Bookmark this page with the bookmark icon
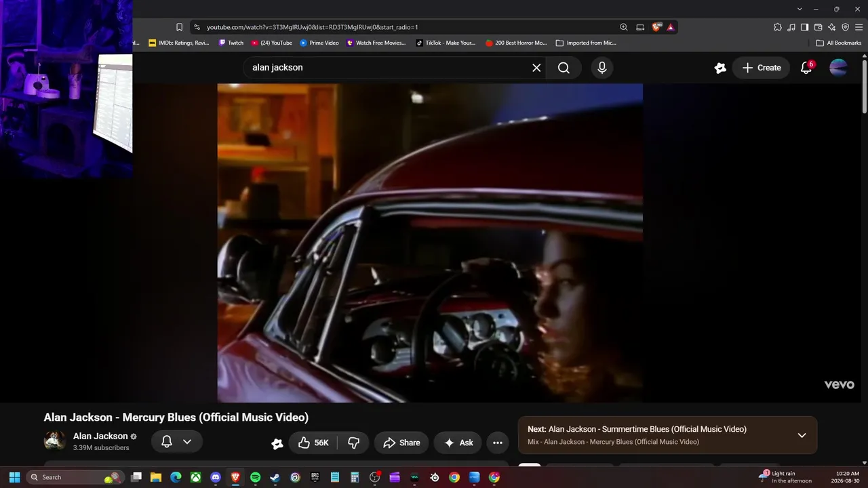 [x=179, y=27]
